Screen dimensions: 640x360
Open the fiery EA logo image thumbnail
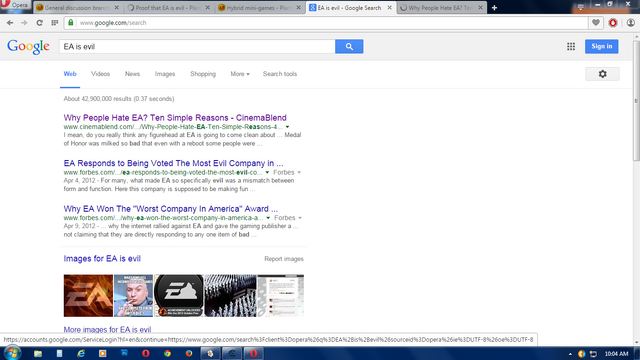tap(88, 296)
